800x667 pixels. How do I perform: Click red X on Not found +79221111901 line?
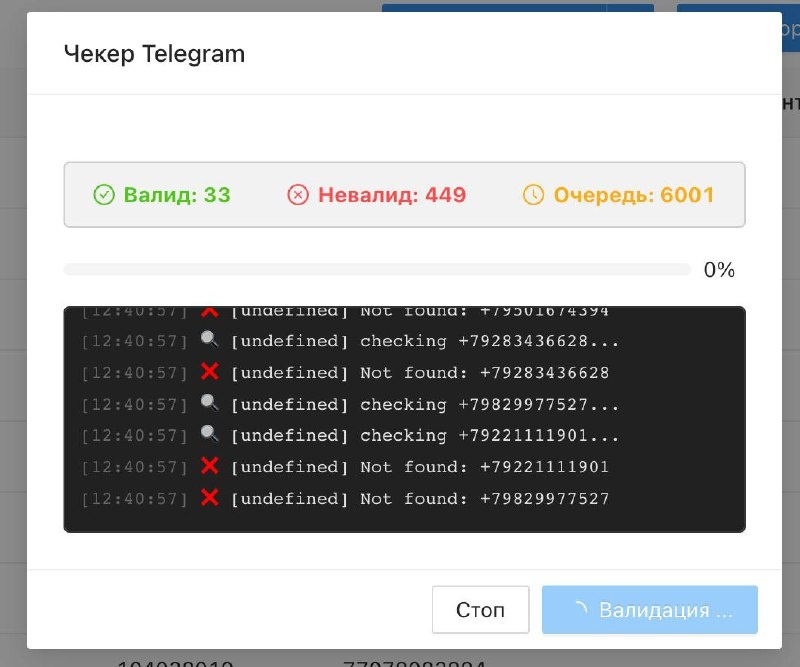(210, 466)
